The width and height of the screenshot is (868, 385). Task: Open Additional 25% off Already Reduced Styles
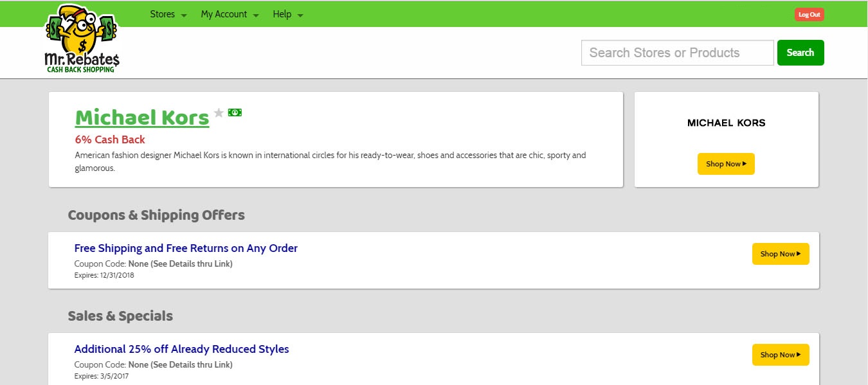[x=181, y=349]
